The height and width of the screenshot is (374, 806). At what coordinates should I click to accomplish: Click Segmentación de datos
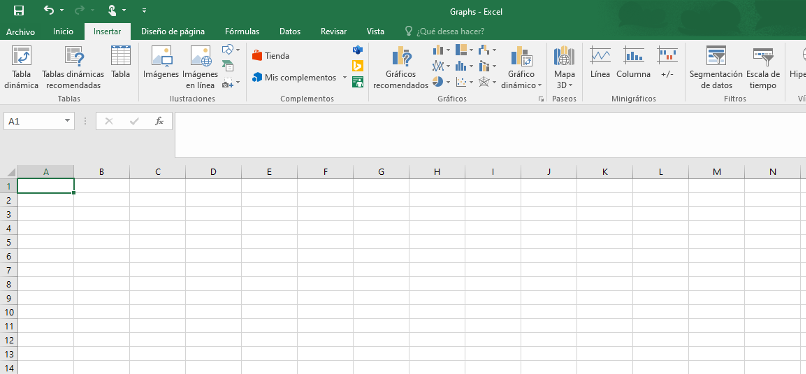pos(716,67)
